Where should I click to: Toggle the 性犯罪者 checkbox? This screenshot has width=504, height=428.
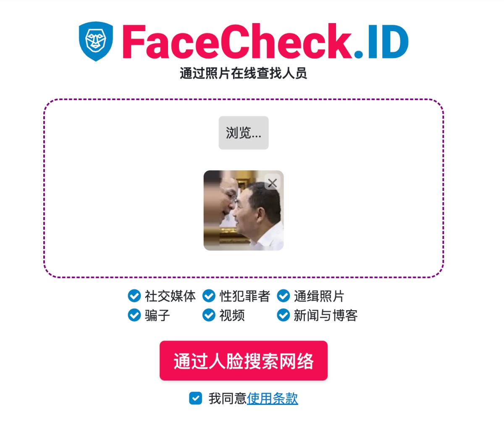209,296
